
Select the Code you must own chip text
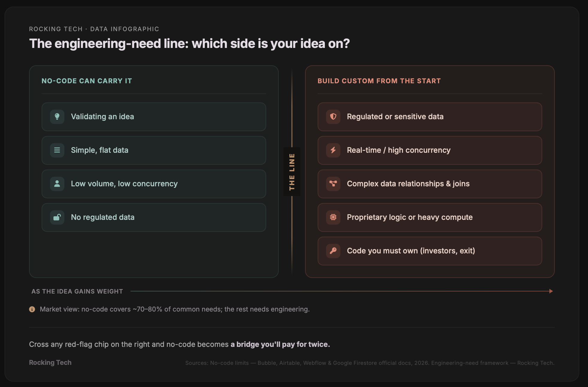tap(411, 251)
